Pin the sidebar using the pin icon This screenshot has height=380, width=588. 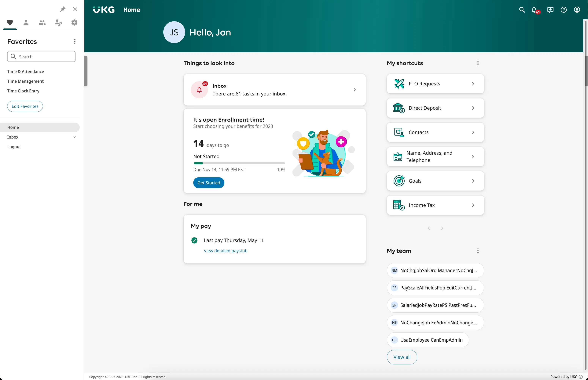(x=62, y=9)
